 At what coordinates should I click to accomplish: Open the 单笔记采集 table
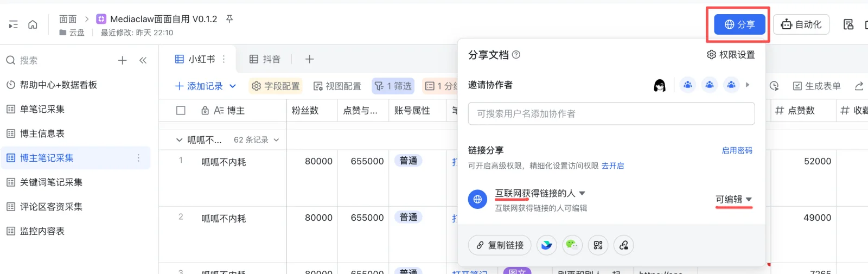42,109
